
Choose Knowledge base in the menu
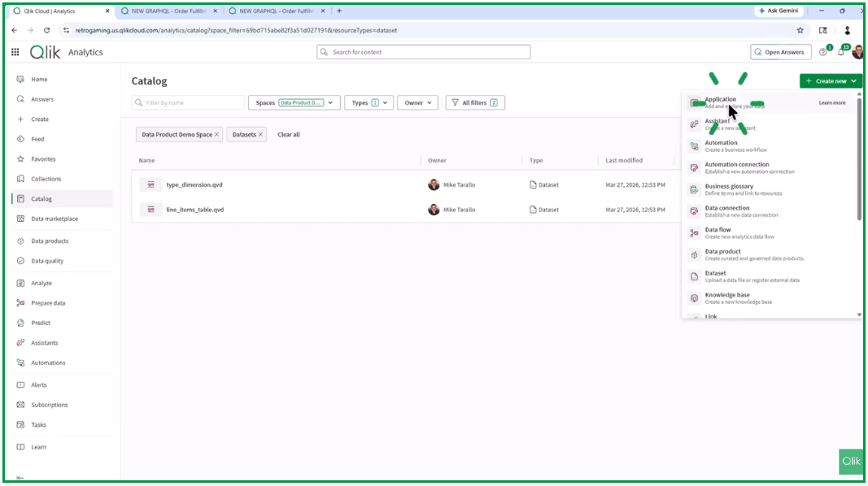click(x=727, y=296)
